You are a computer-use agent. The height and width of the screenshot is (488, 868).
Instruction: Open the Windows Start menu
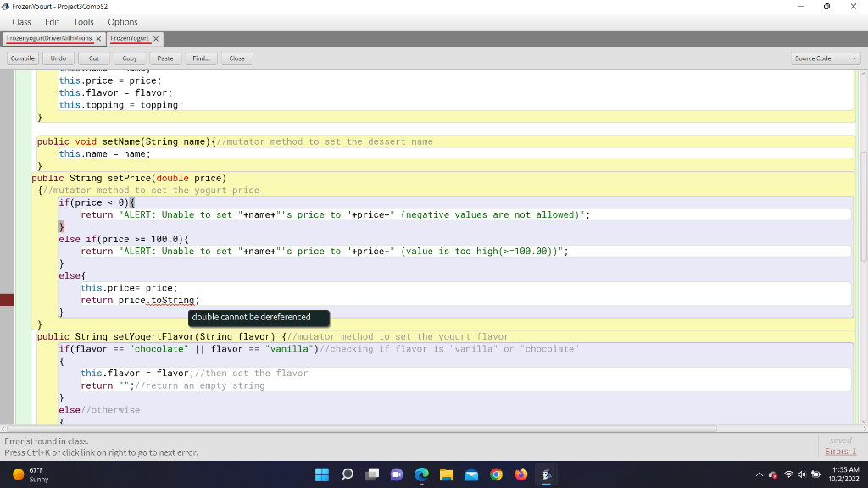point(322,474)
